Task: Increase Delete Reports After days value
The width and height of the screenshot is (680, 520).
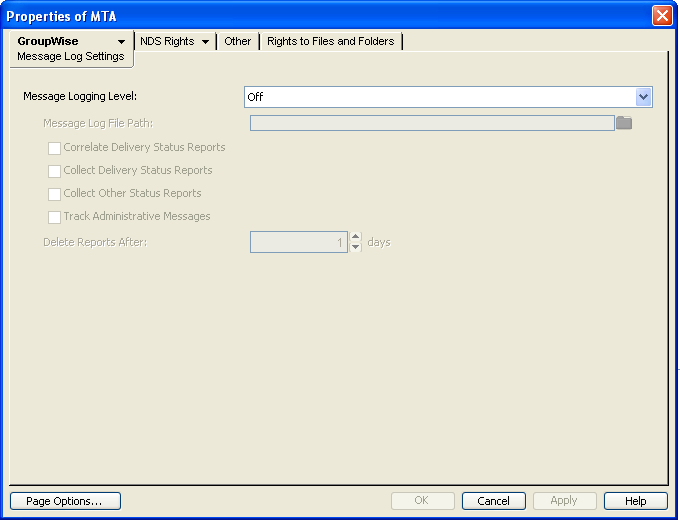Action: pos(356,237)
